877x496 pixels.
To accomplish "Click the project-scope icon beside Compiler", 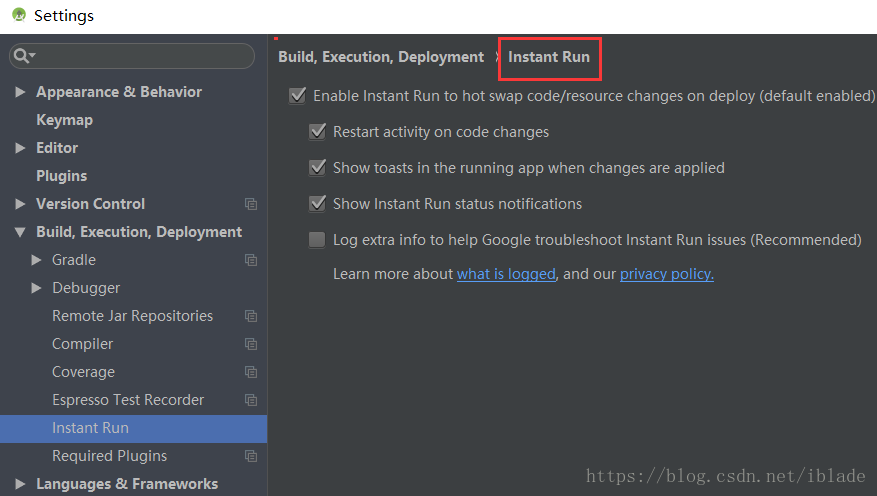I will [x=251, y=344].
